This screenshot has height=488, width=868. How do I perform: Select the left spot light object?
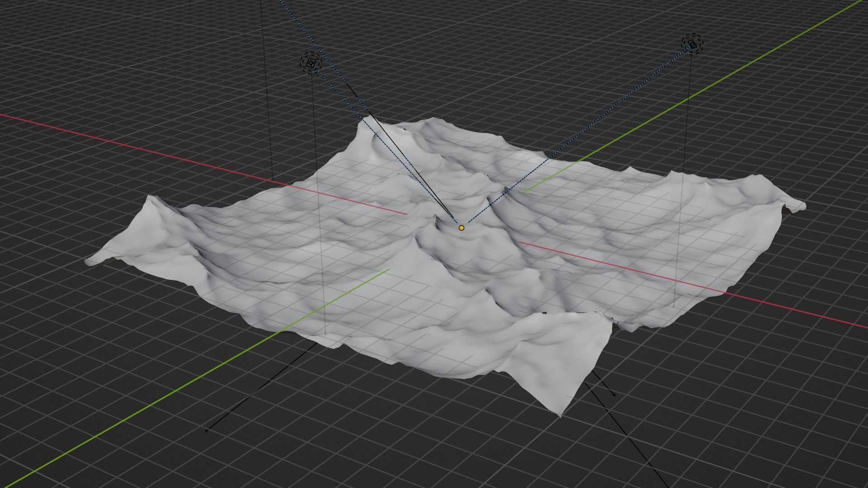pyautogui.click(x=311, y=64)
